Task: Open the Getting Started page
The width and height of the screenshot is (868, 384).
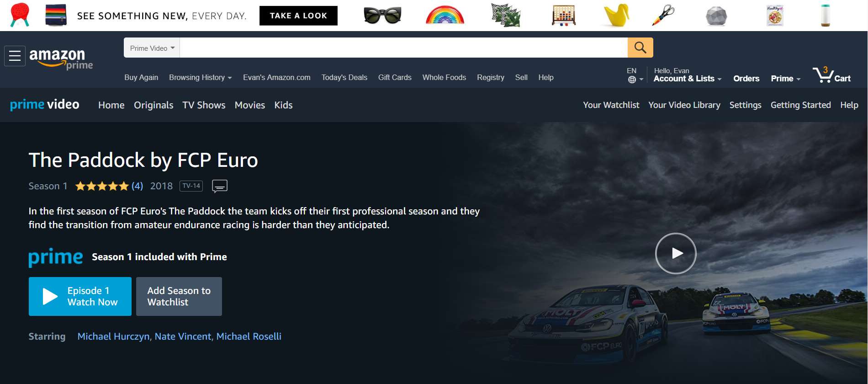Action: 800,105
